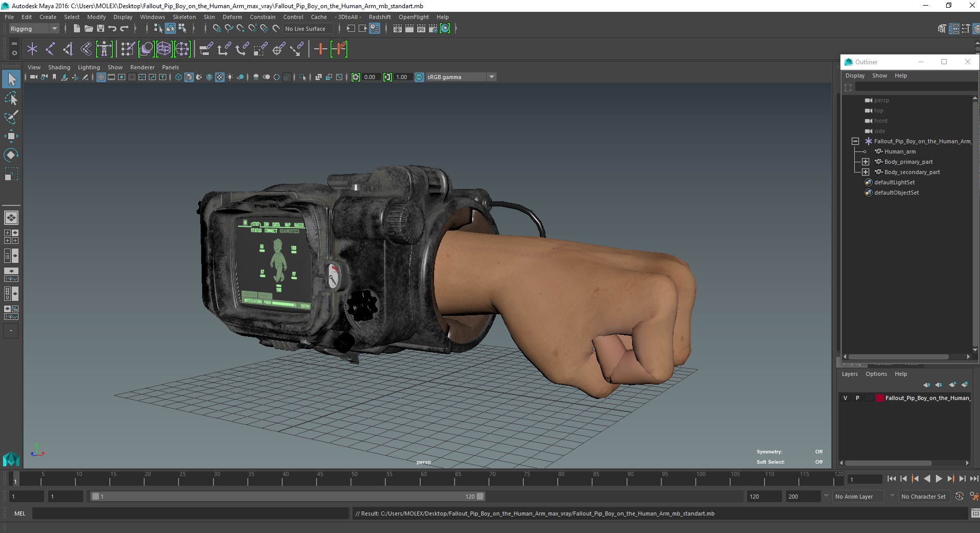Open the Outliner Display menu
This screenshot has height=533, width=980.
click(855, 75)
